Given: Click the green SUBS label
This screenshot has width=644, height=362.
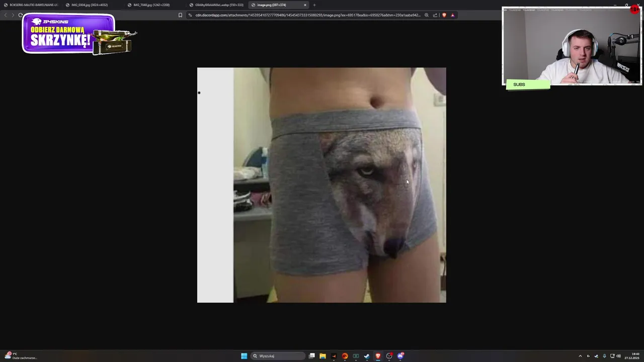Looking at the screenshot, I should click(x=528, y=84).
